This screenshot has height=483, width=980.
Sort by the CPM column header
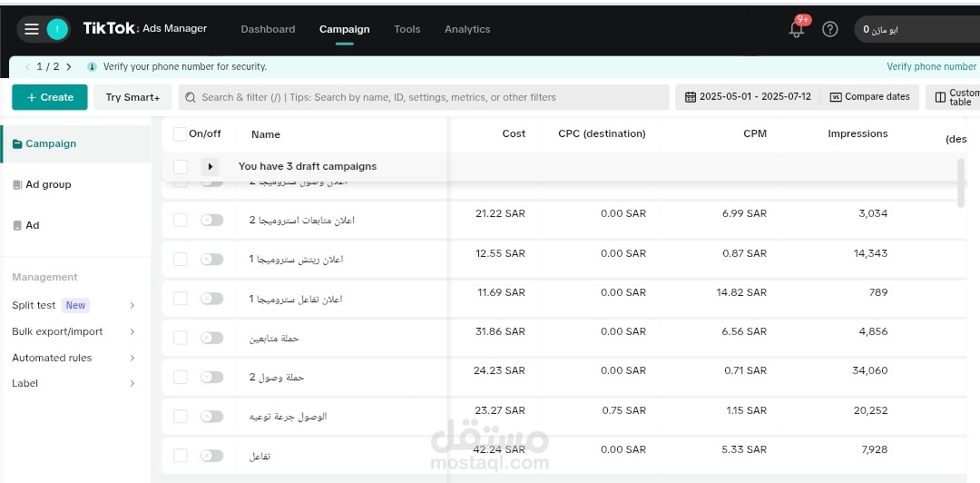(x=755, y=133)
